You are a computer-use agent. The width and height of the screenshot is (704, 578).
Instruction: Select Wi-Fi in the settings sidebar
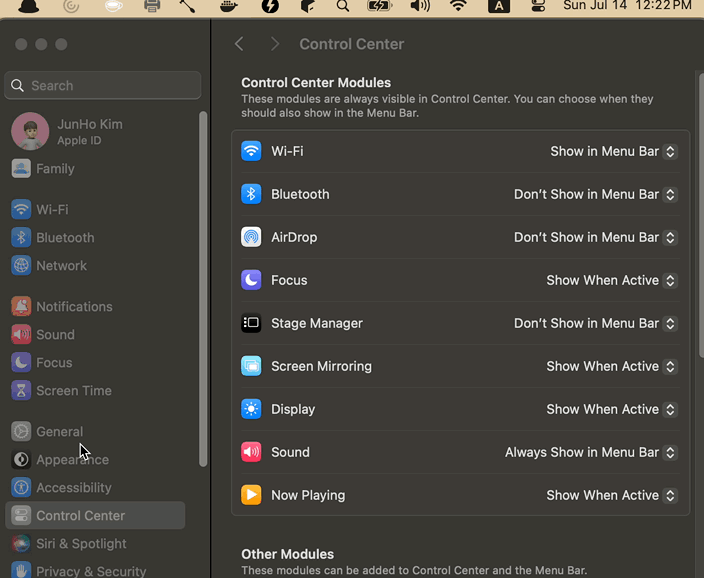point(95,209)
